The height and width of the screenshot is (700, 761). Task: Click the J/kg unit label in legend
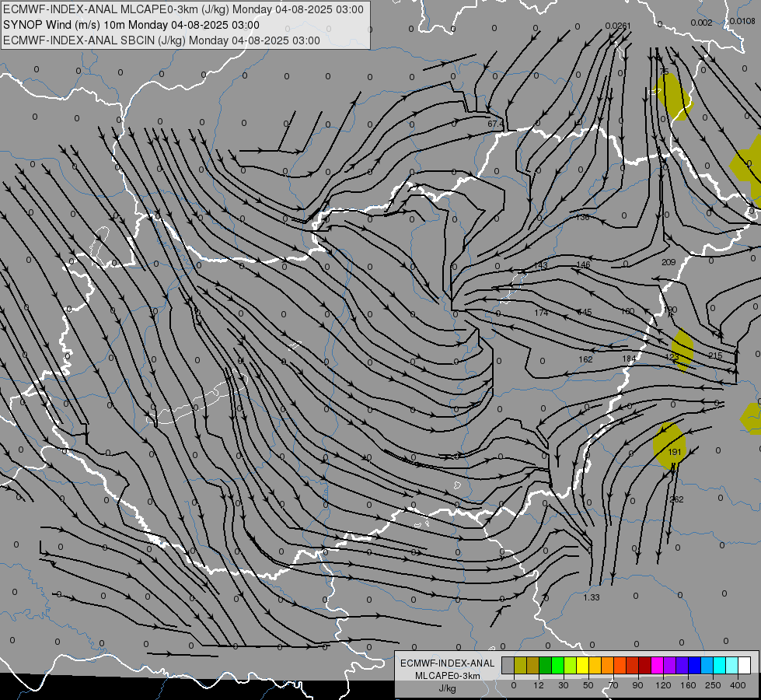448,689
